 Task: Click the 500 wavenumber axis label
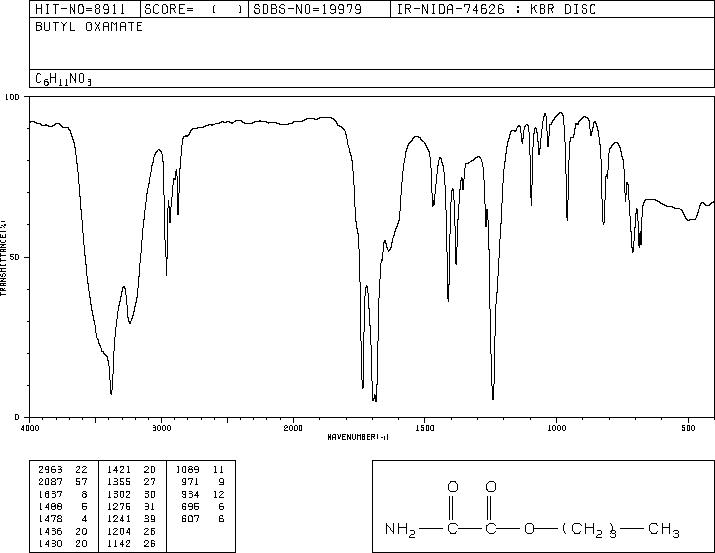pos(689,428)
